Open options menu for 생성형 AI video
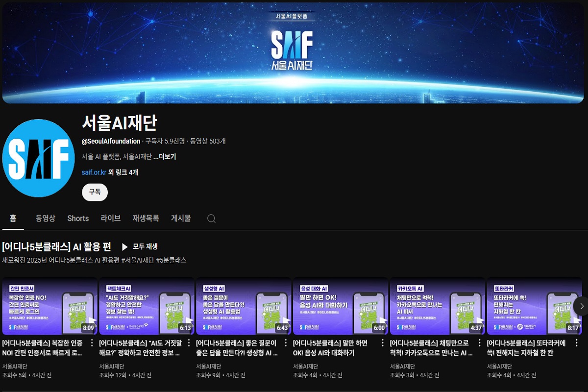The width and height of the screenshot is (588, 392). point(286,343)
